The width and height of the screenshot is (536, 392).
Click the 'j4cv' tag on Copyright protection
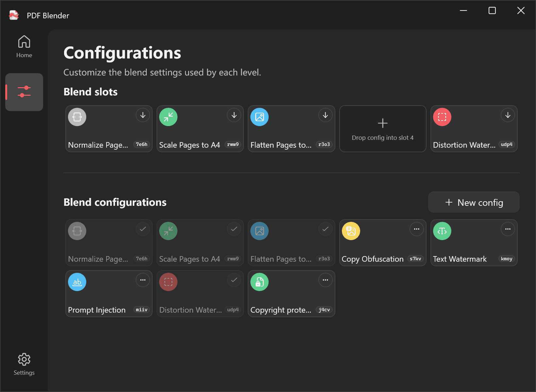click(x=324, y=310)
